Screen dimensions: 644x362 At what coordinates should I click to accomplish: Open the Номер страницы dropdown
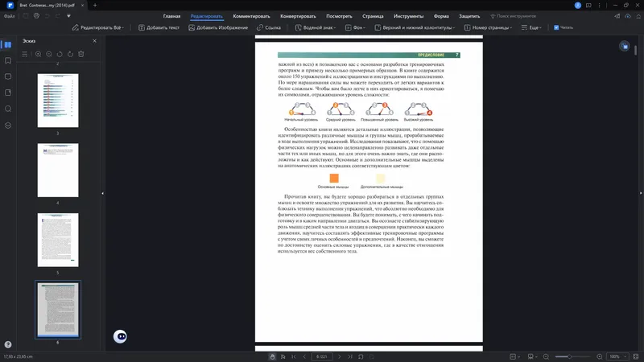click(488, 27)
